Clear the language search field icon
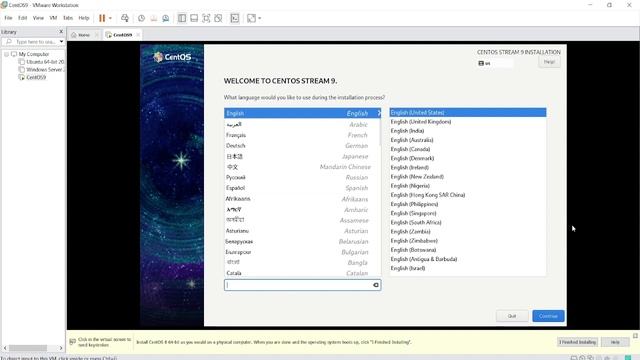 pos(376,285)
